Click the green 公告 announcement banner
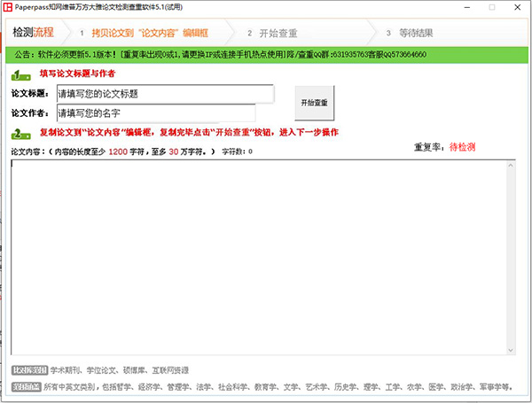Screen dimensions: 532x403 pos(267,55)
